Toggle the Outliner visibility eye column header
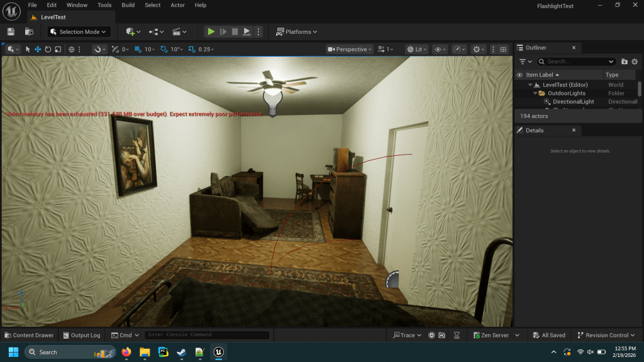Screen dimensions: 644x362 (519, 75)
